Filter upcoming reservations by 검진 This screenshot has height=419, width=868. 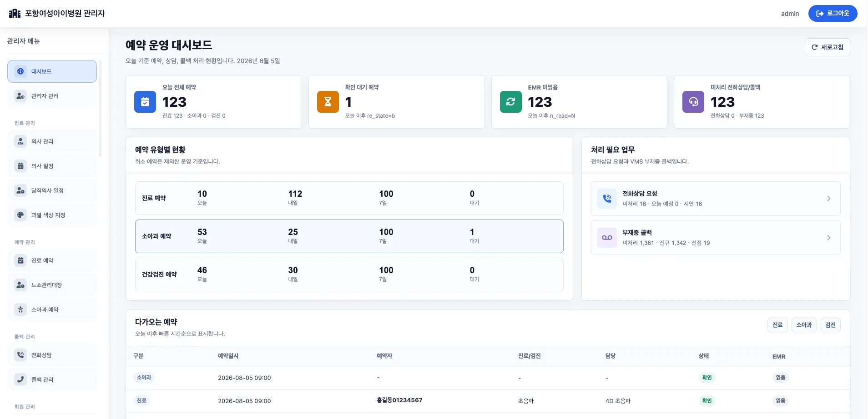pos(830,325)
